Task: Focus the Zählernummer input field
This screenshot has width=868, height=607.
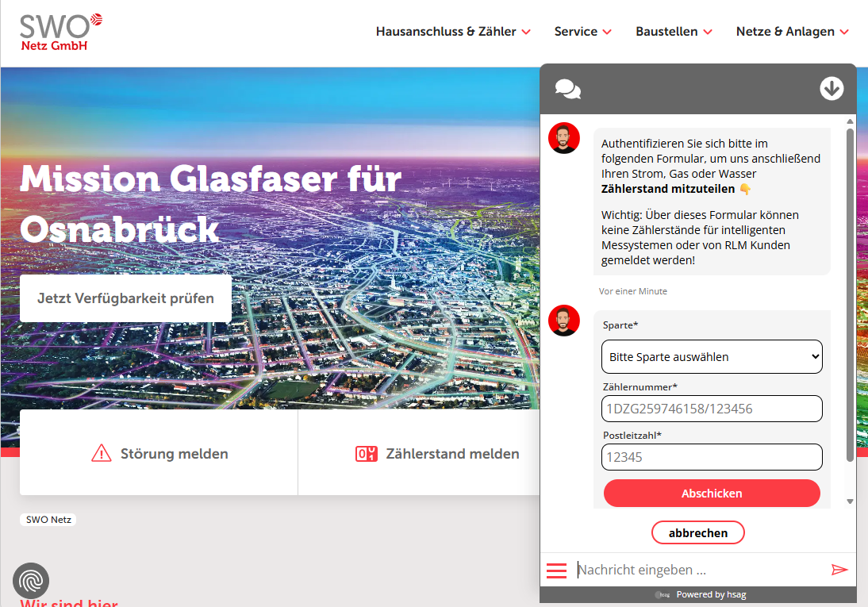Action: pyautogui.click(x=712, y=409)
